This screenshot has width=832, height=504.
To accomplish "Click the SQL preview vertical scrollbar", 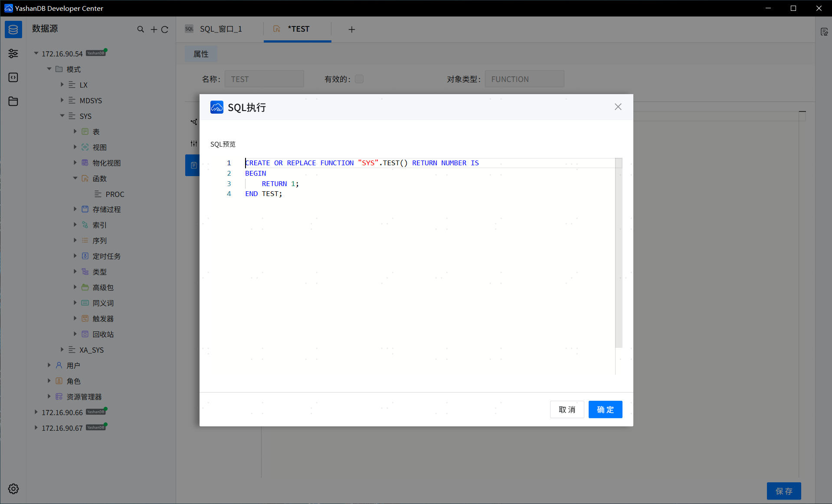I will 619,256.
